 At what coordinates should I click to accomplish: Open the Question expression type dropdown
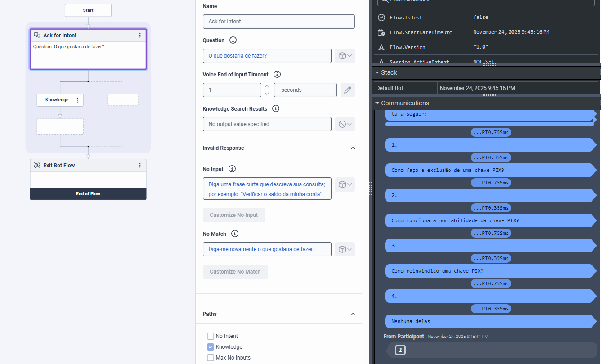345,56
